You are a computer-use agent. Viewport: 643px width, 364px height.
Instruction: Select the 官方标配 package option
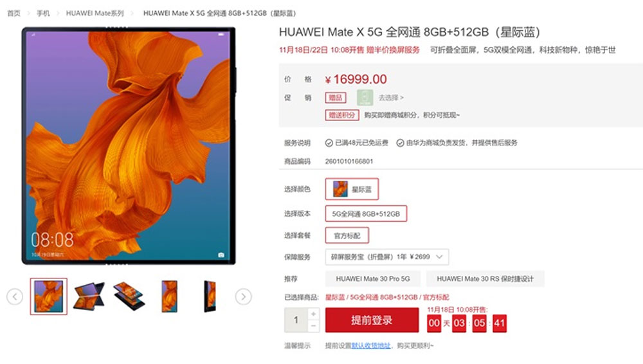coord(347,235)
